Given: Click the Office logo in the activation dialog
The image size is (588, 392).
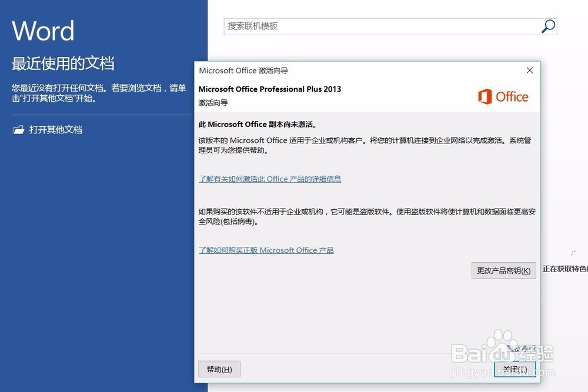Looking at the screenshot, I should point(503,97).
